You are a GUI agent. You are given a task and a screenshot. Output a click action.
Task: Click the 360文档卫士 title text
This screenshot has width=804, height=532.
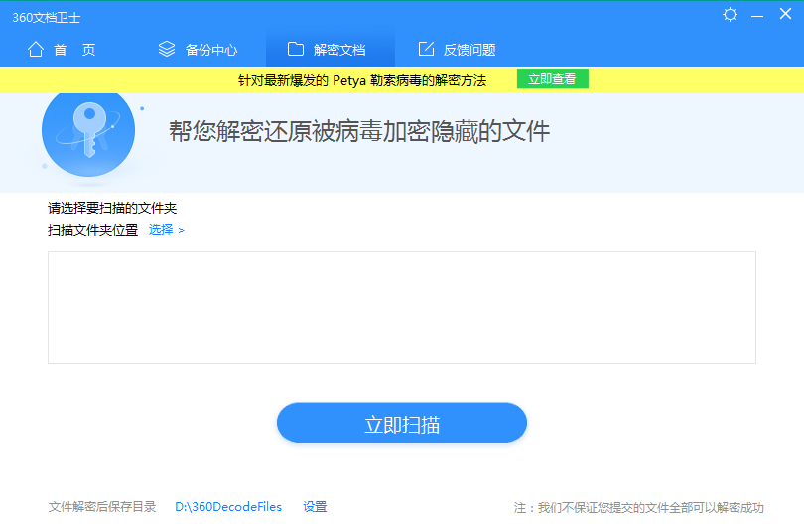tap(47, 16)
